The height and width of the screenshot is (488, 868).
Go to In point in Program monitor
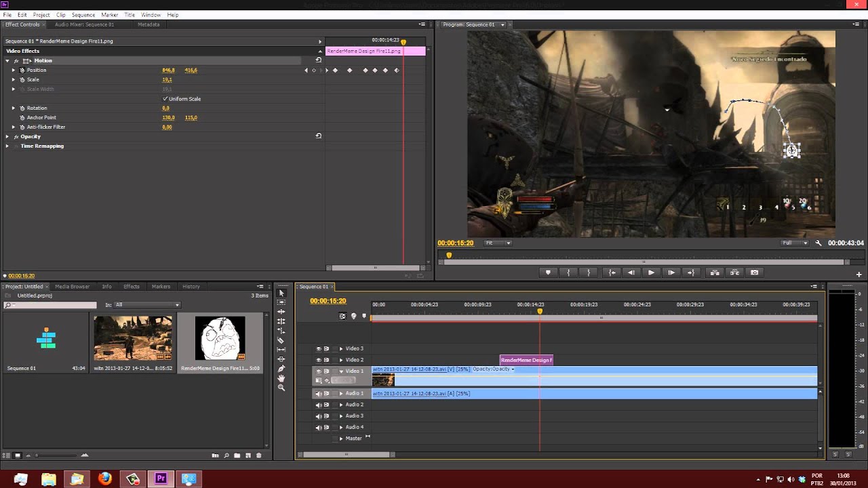click(612, 272)
